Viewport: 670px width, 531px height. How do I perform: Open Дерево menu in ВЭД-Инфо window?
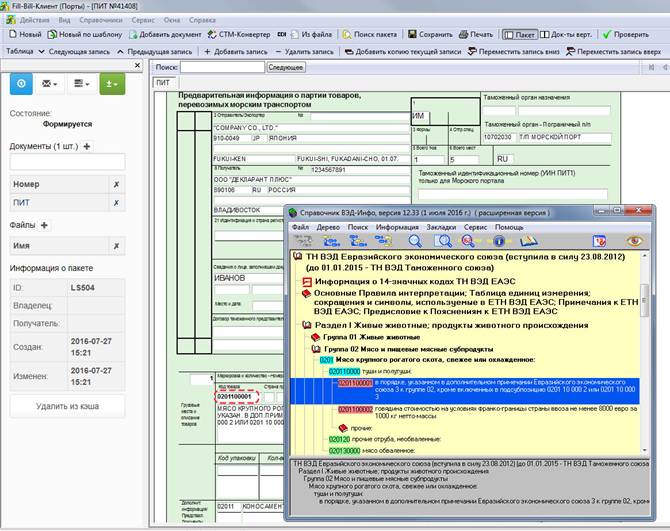328,227
